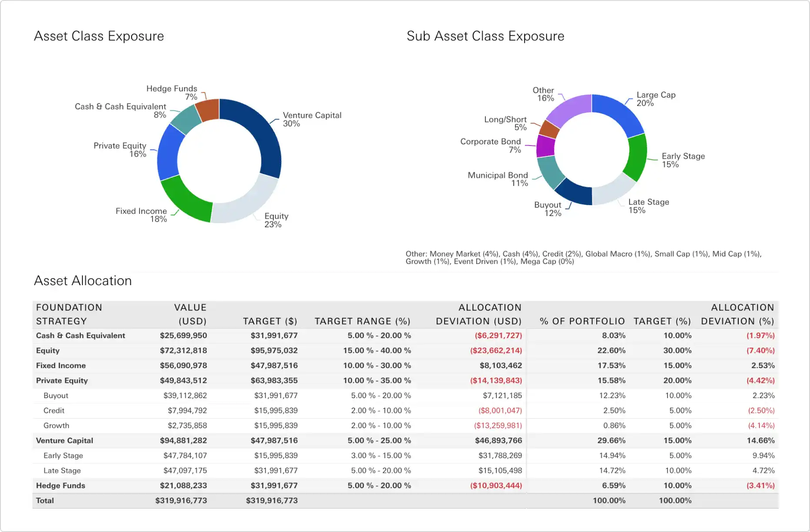Viewport: 810px width, 532px height.
Task: Click the Growth sub-strategy table row
Action: 56,426
